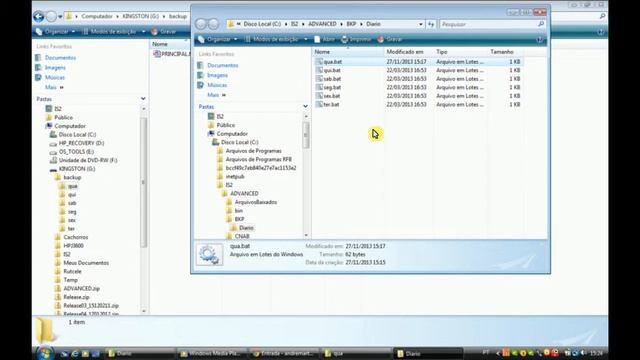Refresh the Diario folder address bar

pyautogui.click(x=431, y=24)
